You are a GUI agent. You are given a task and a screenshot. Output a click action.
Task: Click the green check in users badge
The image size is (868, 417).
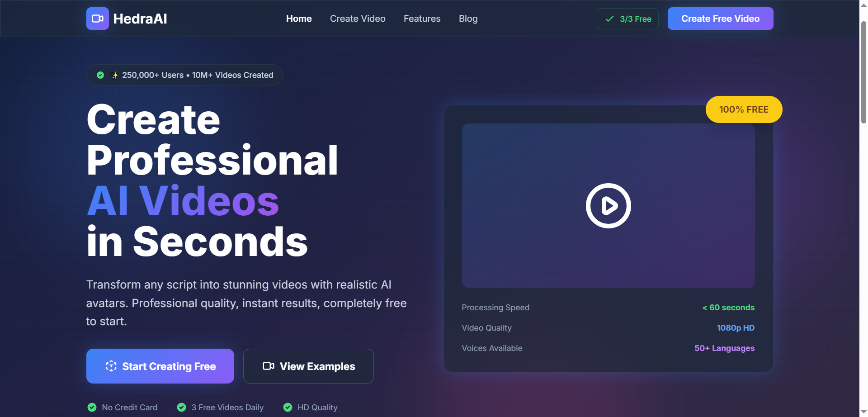tap(100, 75)
